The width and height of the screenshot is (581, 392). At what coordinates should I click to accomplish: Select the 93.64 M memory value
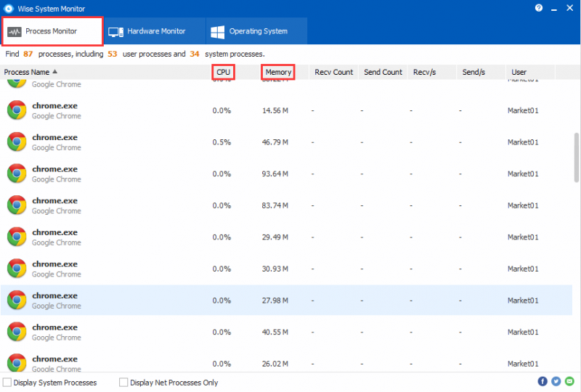coord(275,173)
